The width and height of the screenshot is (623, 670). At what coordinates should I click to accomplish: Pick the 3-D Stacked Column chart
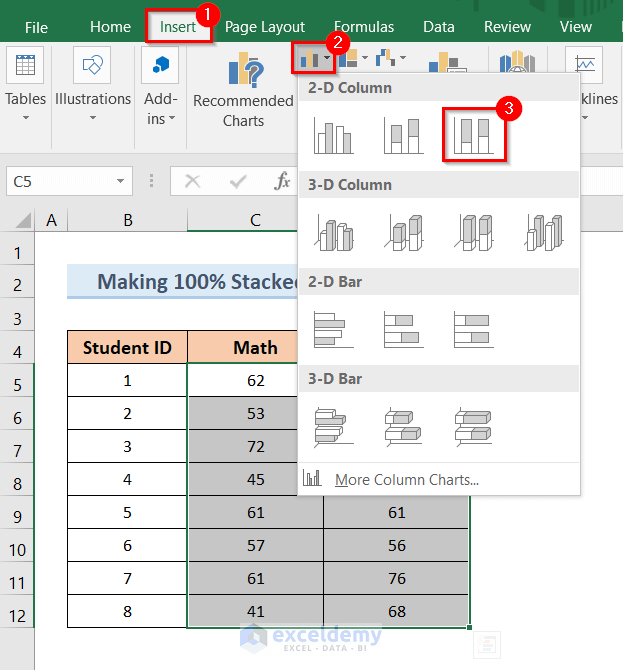click(x=403, y=232)
